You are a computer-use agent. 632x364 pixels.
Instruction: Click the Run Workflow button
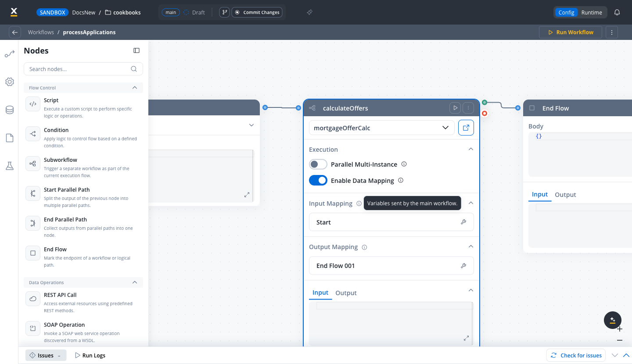[x=571, y=32]
